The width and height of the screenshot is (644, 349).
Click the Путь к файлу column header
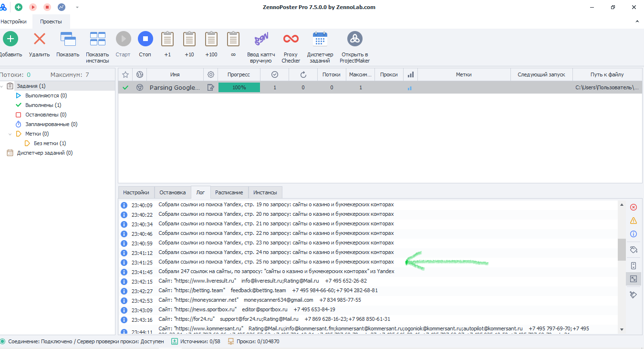click(x=607, y=74)
